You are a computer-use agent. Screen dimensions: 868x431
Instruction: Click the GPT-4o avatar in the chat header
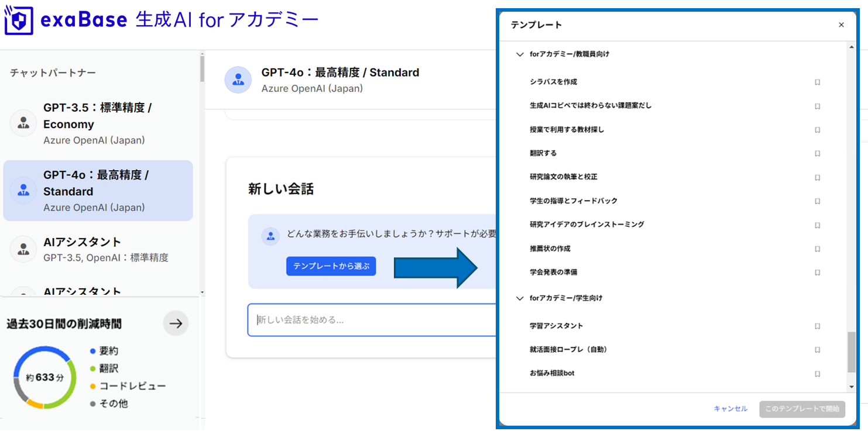pos(238,79)
